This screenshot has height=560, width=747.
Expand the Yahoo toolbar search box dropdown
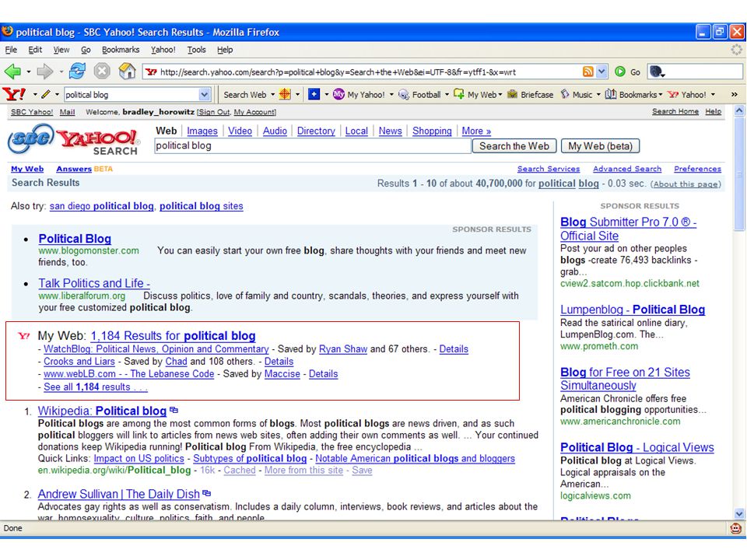[x=205, y=94]
